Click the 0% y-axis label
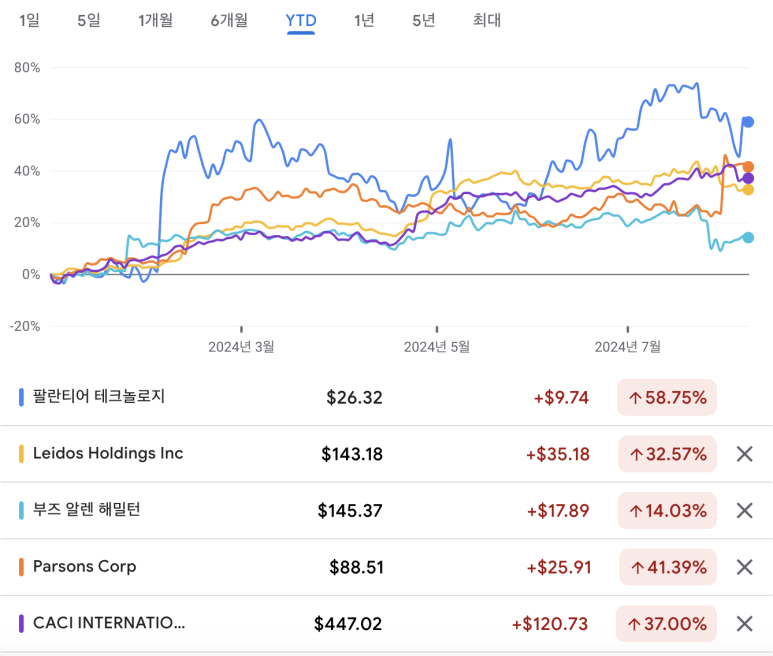The width and height of the screenshot is (773, 656). 31,275
